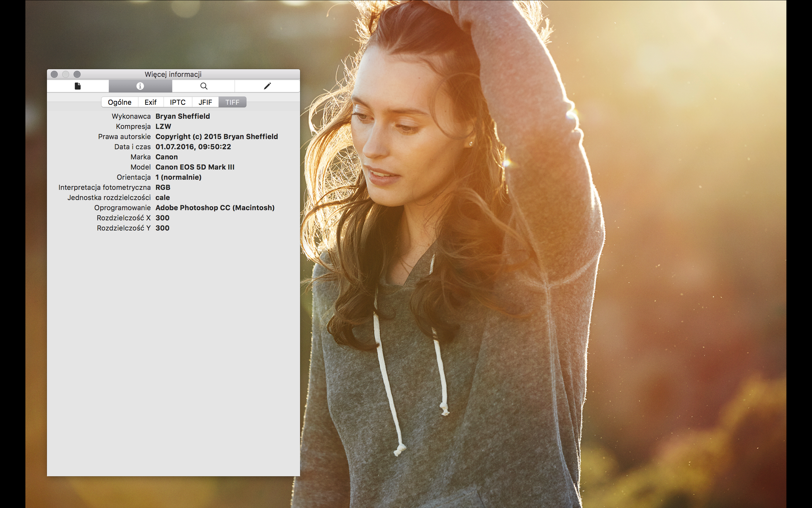The image size is (812, 508).
Task: Open the document general info pane icon
Action: coord(78,86)
